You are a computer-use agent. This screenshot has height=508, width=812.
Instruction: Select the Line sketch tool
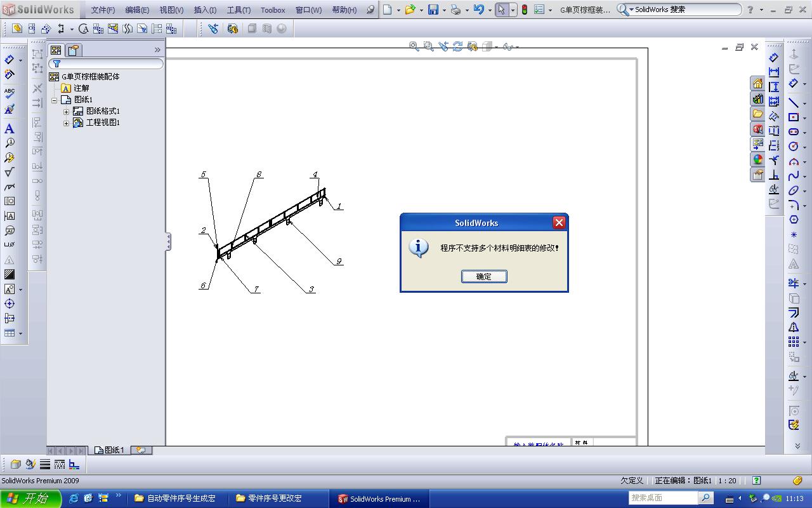[x=794, y=102]
